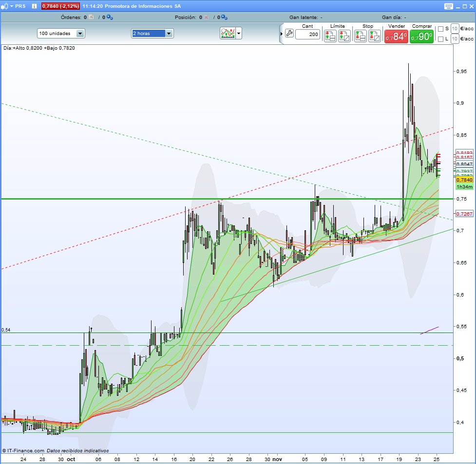
Task: Expand the indicators icon dropdown arrow
Action: (x=239, y=34)
